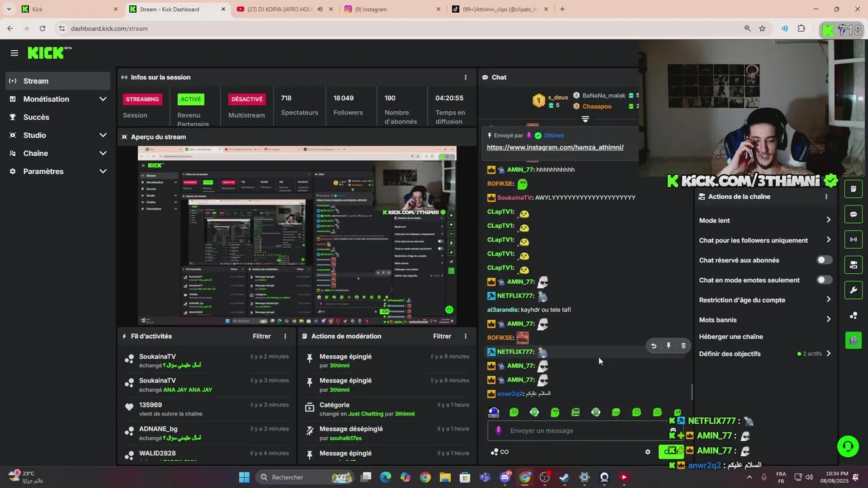Click Filtrer in Fil d'activités
Screen dimensions: 868x488
[262, 336]
